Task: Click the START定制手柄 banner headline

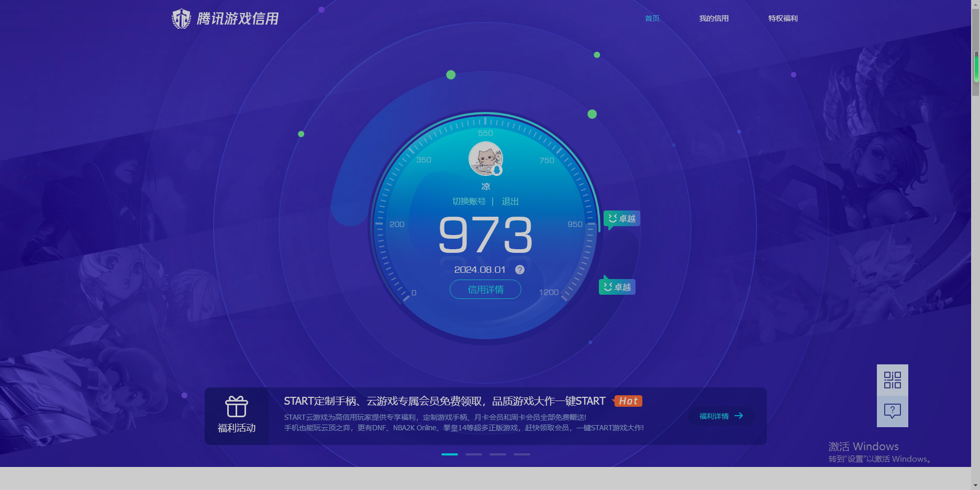Action: 444,401
